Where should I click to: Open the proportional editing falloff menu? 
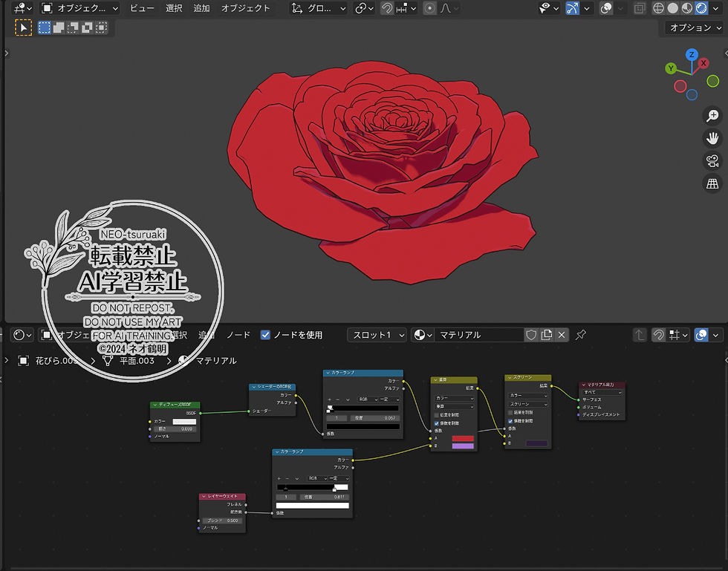[x=449, y=8]
